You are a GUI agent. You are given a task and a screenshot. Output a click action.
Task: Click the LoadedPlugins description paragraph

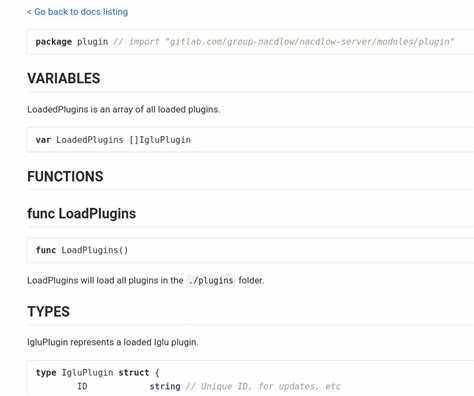tap(124, 109)
